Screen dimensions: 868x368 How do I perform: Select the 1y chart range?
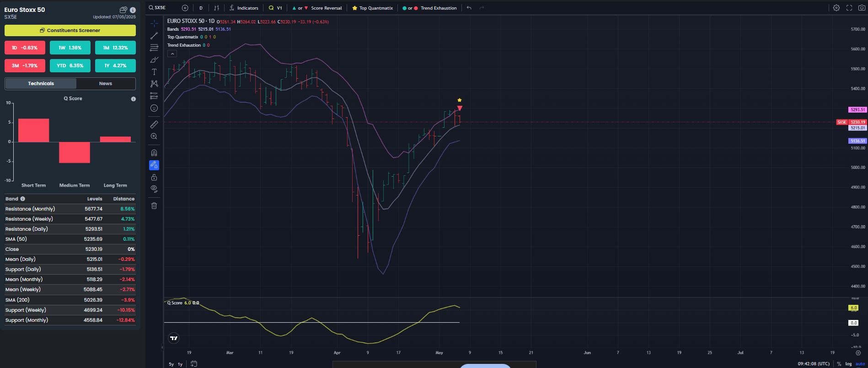point(180,364)
